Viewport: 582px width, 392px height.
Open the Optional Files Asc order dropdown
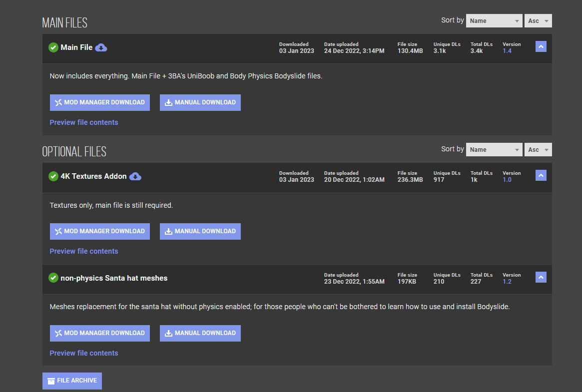538,149
